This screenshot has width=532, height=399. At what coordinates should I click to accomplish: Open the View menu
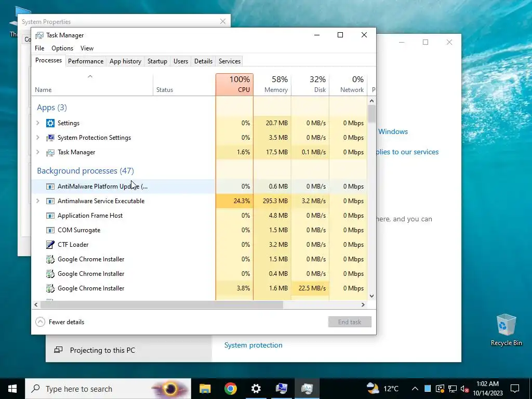click(87, 48)
